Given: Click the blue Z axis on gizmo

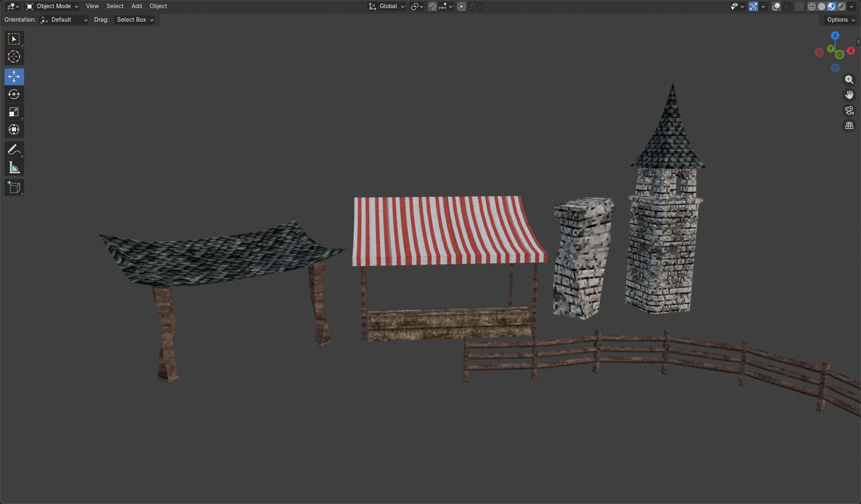Looking at the screenshot, I should pyautogui.click(x=835, y=36).
